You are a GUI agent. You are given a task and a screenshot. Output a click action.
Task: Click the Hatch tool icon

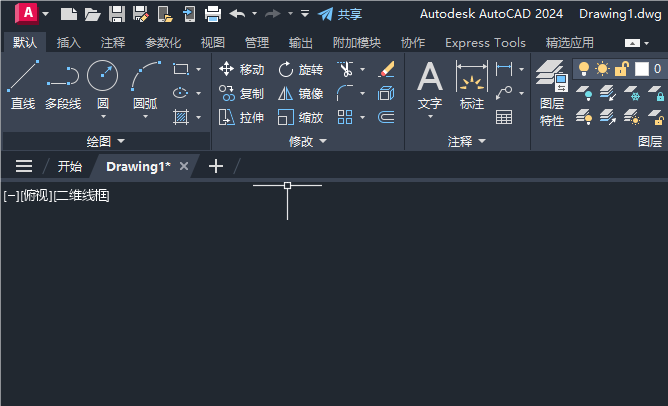[181, 117]
